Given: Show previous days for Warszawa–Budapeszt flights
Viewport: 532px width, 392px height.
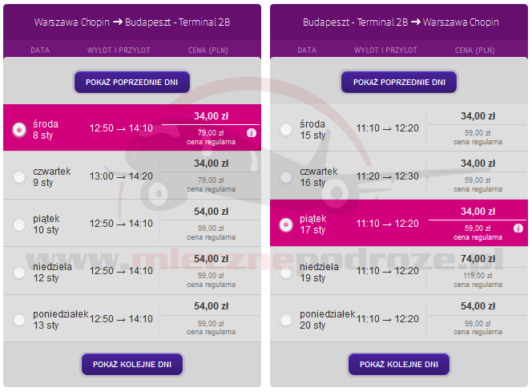Looking at the screenshot, I should coord(132,82).
